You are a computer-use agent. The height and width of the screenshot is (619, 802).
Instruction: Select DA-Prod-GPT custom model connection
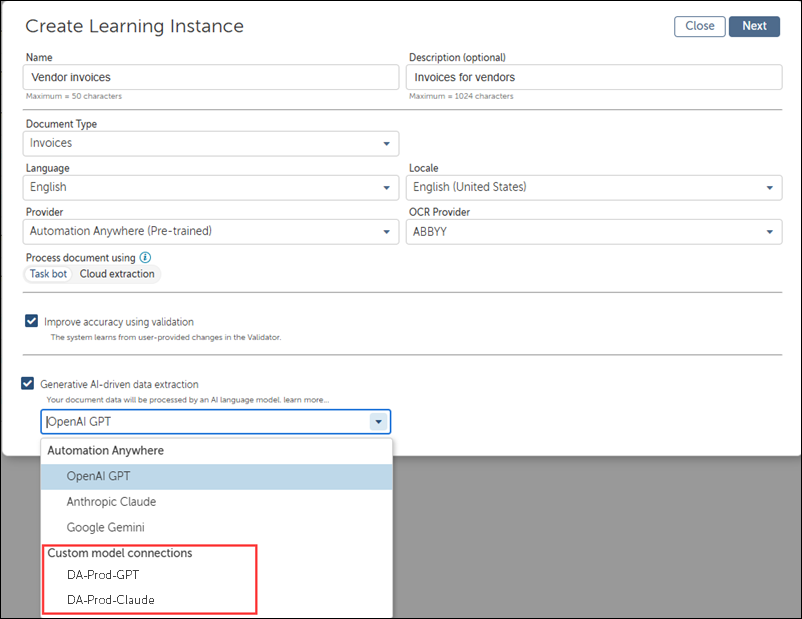pos(103,574)
